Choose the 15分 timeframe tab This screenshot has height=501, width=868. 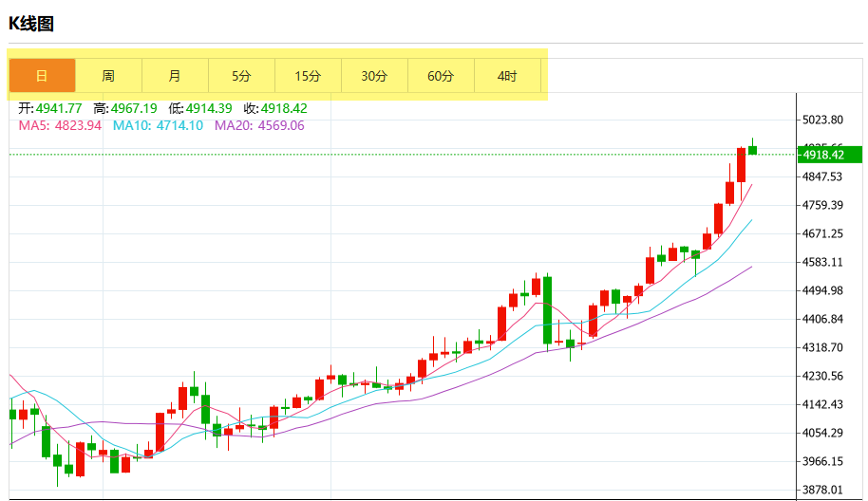pyautogui.click(x=308, y=76)
